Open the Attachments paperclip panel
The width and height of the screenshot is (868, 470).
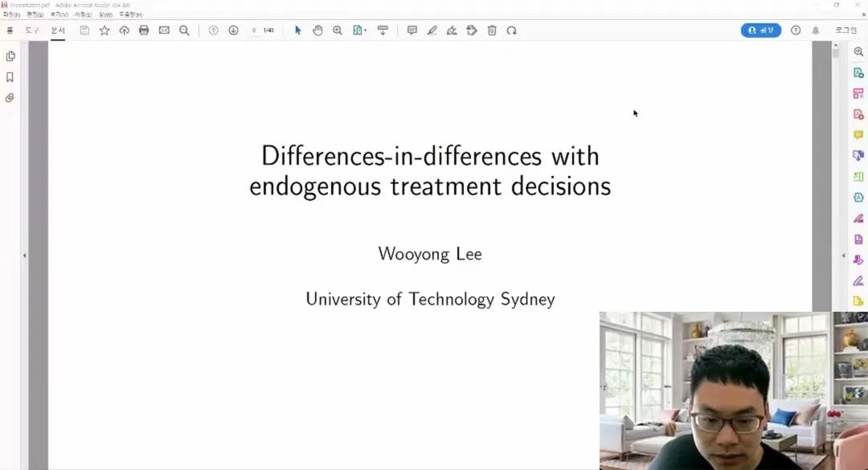pos(10,98)
